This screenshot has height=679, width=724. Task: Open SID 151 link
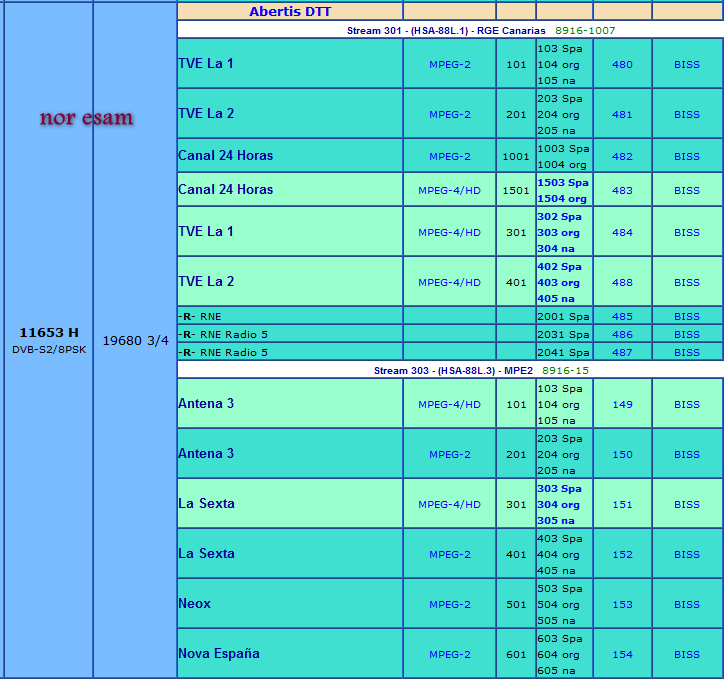622,505
